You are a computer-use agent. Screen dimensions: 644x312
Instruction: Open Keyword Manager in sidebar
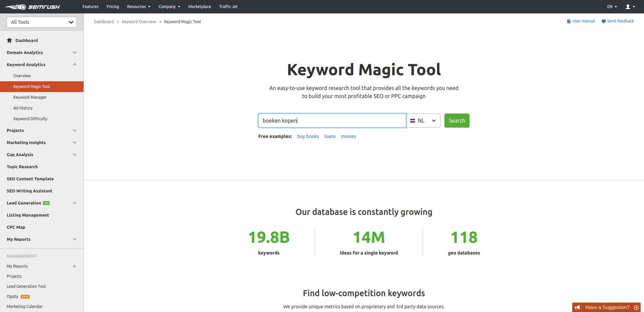tap(30, 97)
